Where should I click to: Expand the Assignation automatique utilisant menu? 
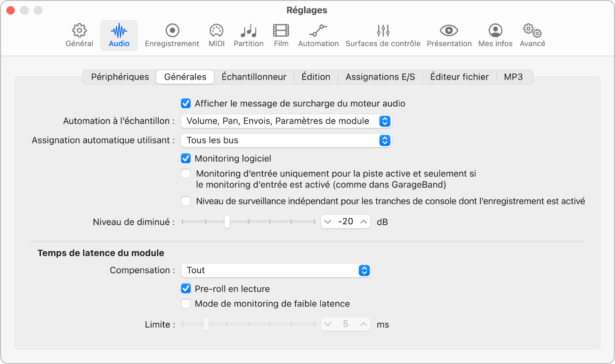(286, 140)
